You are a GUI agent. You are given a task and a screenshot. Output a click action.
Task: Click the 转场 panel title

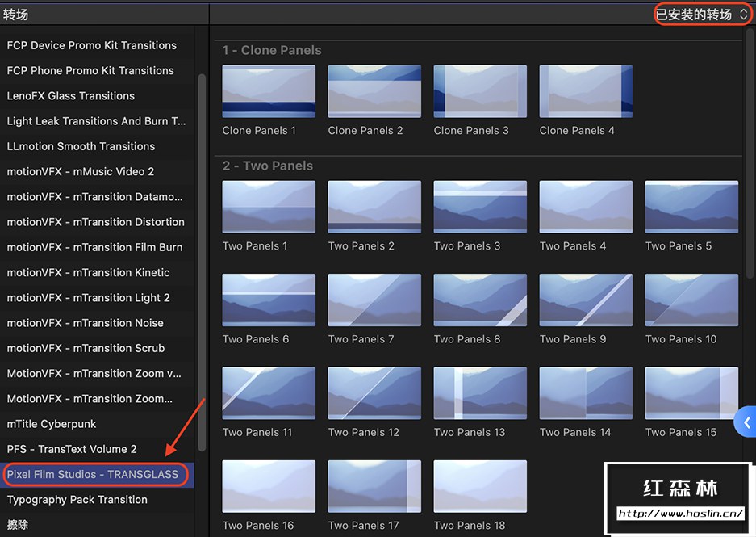[15, 15]
